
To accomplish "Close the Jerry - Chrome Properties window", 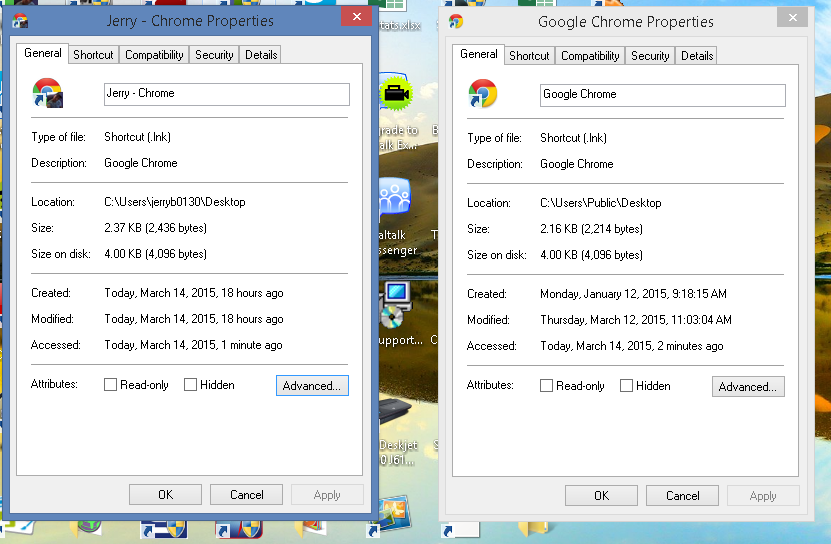I will (357, 16).
